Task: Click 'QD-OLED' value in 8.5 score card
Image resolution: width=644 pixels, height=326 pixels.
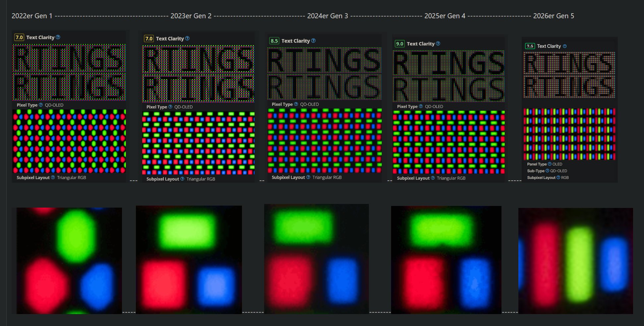Action: [310, 104]
